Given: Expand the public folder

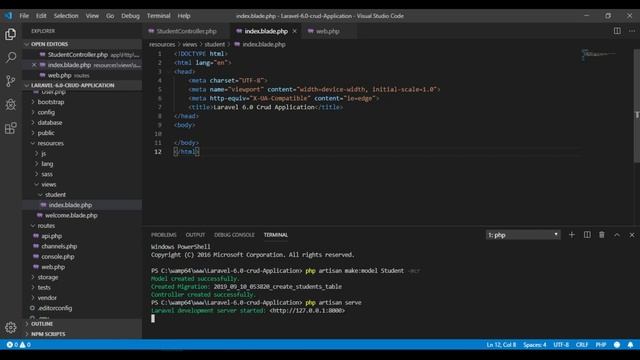Looking at the screenshot, I should [46, 133].
